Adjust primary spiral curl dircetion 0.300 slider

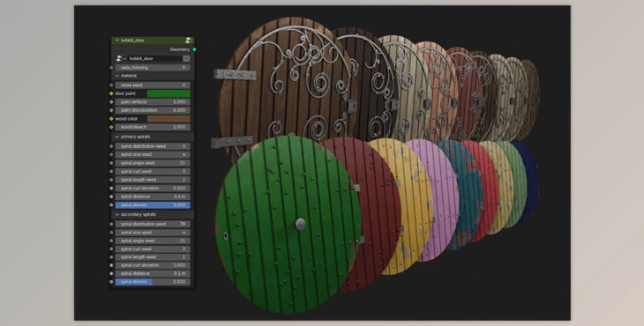153,189
